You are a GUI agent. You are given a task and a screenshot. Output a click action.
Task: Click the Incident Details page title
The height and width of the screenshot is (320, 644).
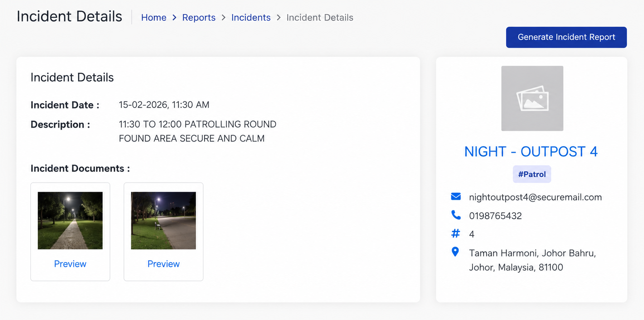pos(70,17)
